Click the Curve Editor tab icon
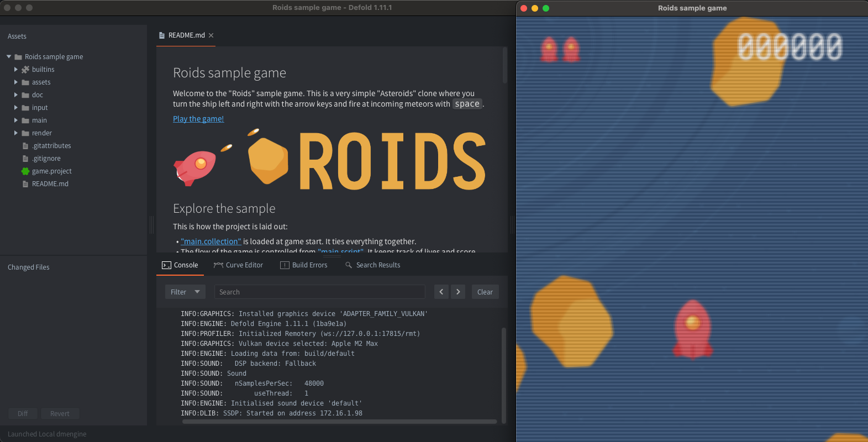Screen dimensions: 868x442 [x=218, y=265]
